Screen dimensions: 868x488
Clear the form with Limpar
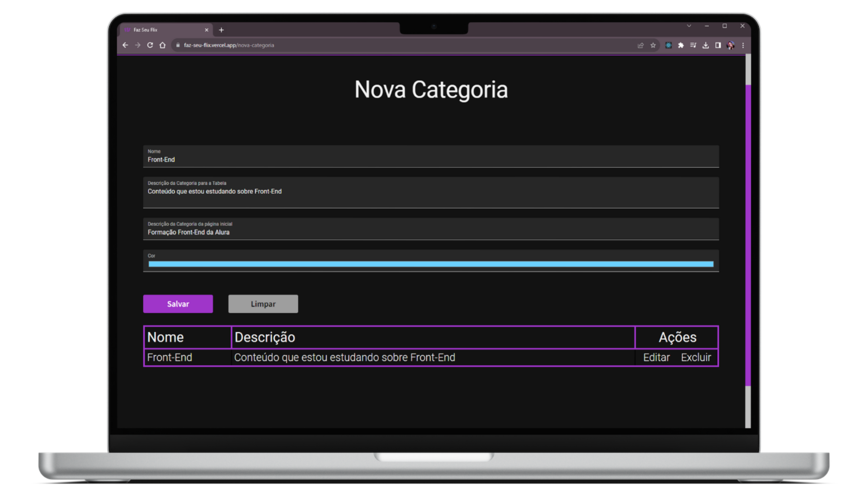[263, 304]
